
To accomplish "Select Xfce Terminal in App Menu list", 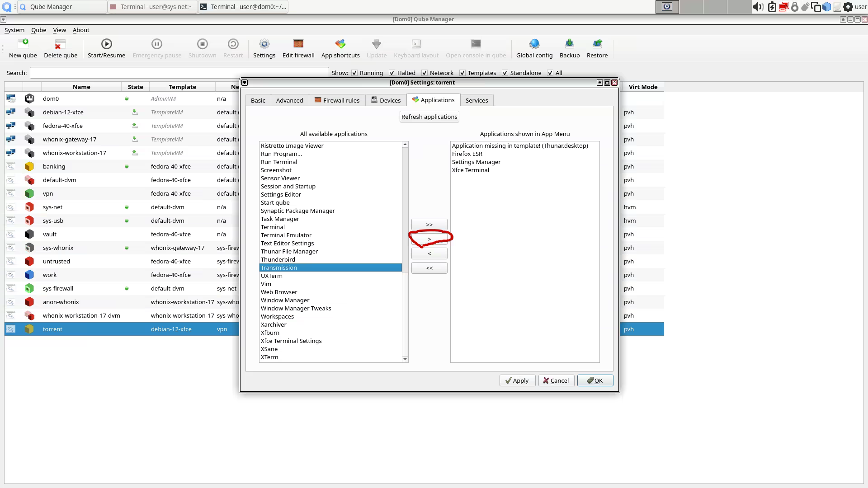I will coord(525,170).
